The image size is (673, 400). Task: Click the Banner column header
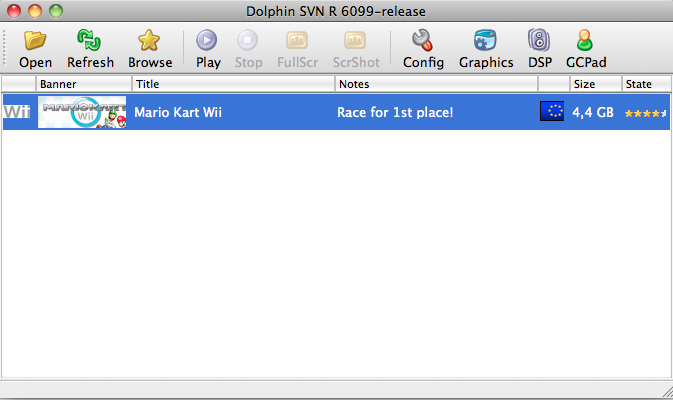point(83,84)
